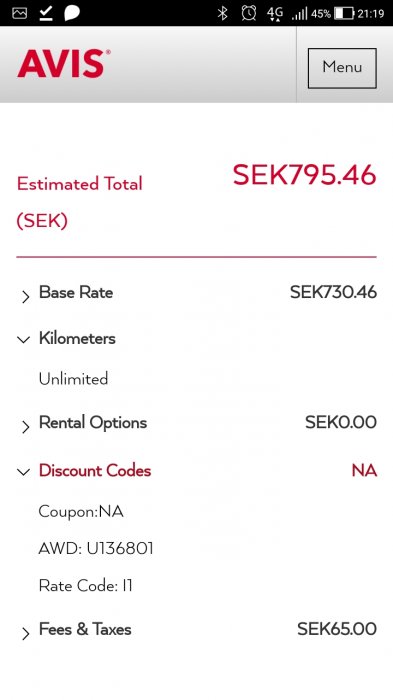393x700 pixels.
Task: Expand the Fees & Taxes chevron
Action: 25,633
